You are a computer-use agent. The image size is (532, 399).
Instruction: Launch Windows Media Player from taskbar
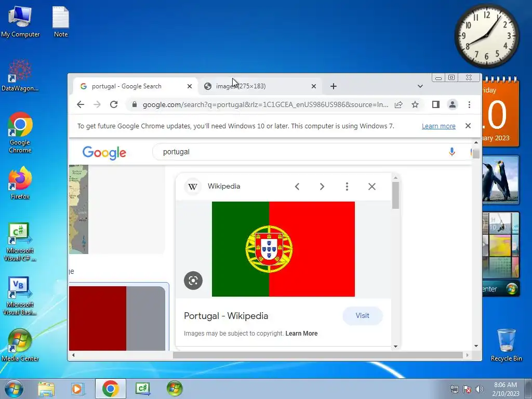(77, 389)
